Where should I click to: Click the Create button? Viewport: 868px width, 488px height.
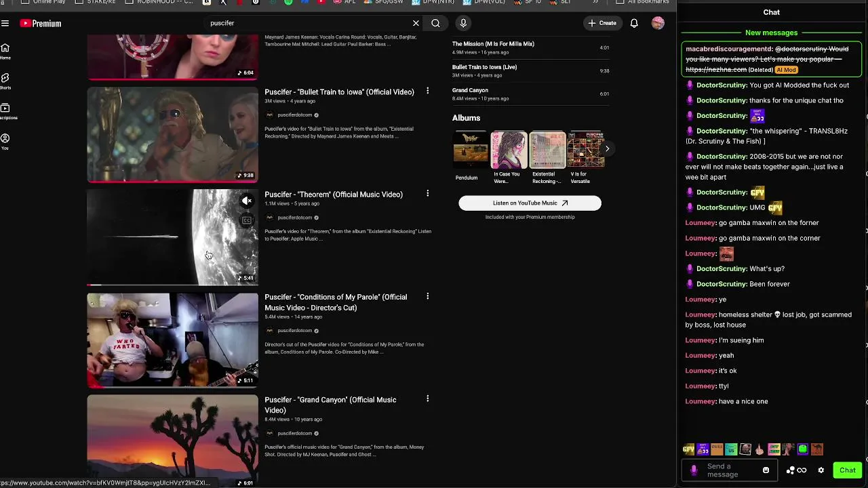tap(602, 23)
